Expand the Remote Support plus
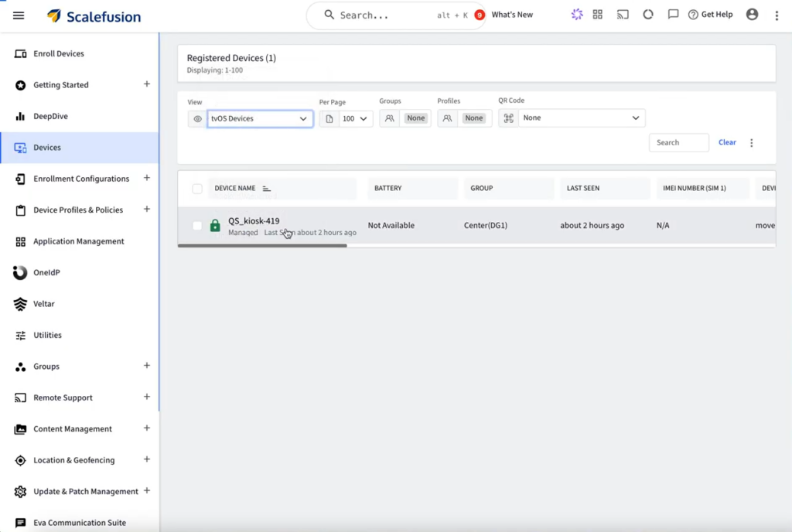 [146, 397]
